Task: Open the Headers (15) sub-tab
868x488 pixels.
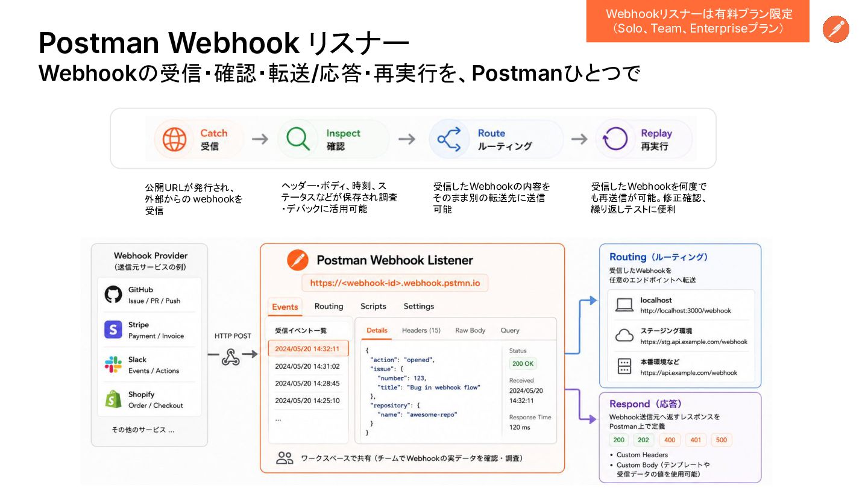Action: 421,330
